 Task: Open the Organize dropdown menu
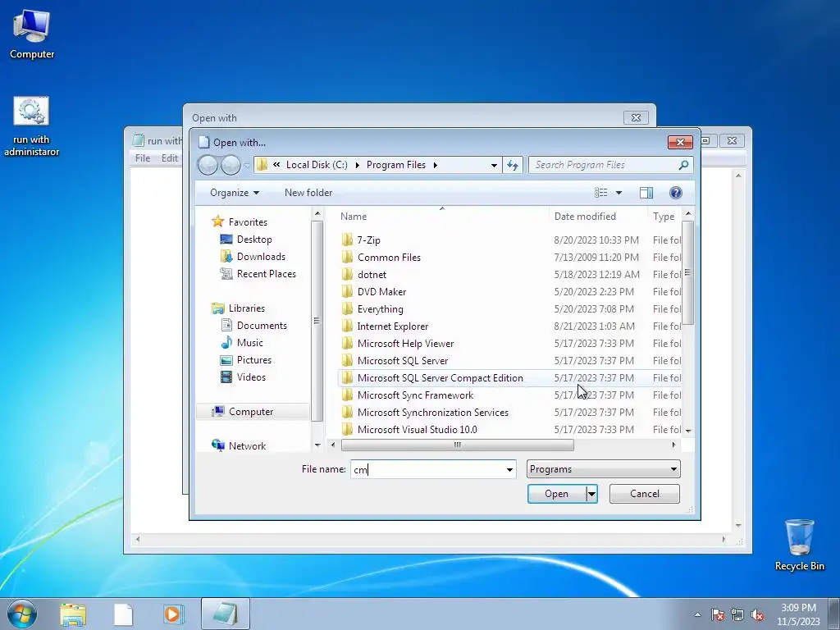click(235, 192)
